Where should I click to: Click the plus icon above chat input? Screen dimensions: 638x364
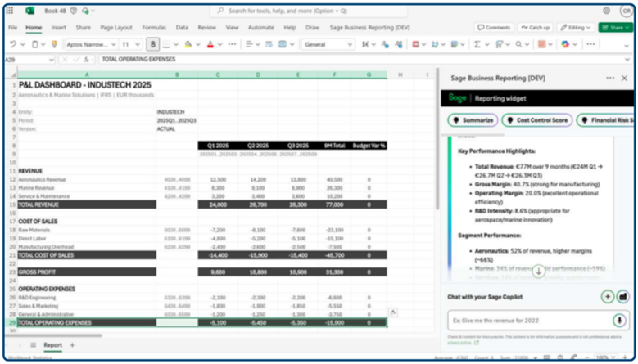(x=607, y=297)
